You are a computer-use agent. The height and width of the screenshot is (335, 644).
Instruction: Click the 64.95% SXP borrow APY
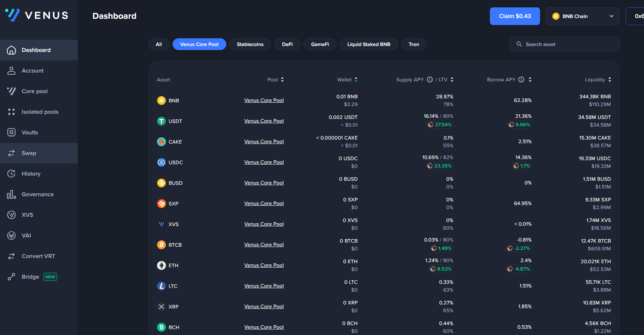[x=523, y=203]
